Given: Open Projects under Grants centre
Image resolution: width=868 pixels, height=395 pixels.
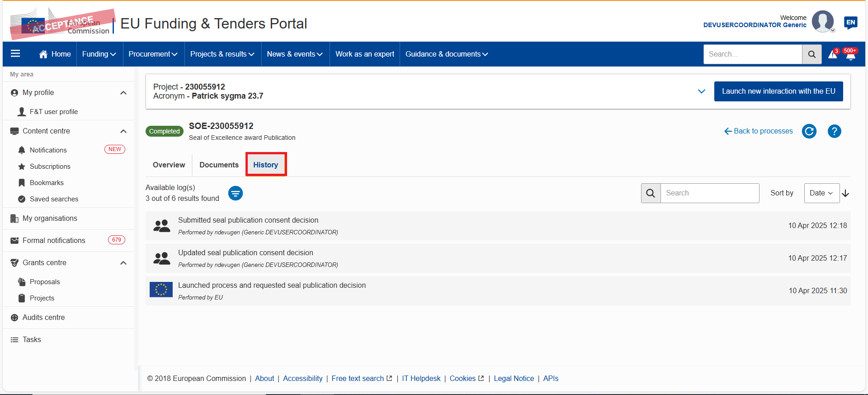Looking at the screenshot, I should 42,298.
